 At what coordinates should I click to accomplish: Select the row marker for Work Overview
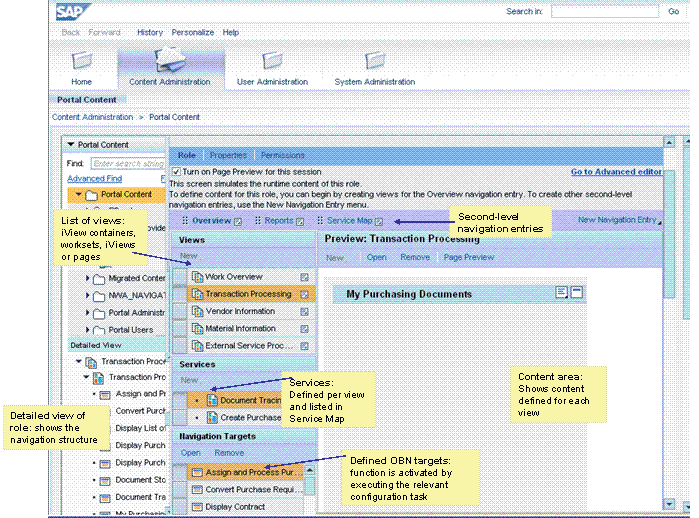pyautogui.click(x=180, y=277)
